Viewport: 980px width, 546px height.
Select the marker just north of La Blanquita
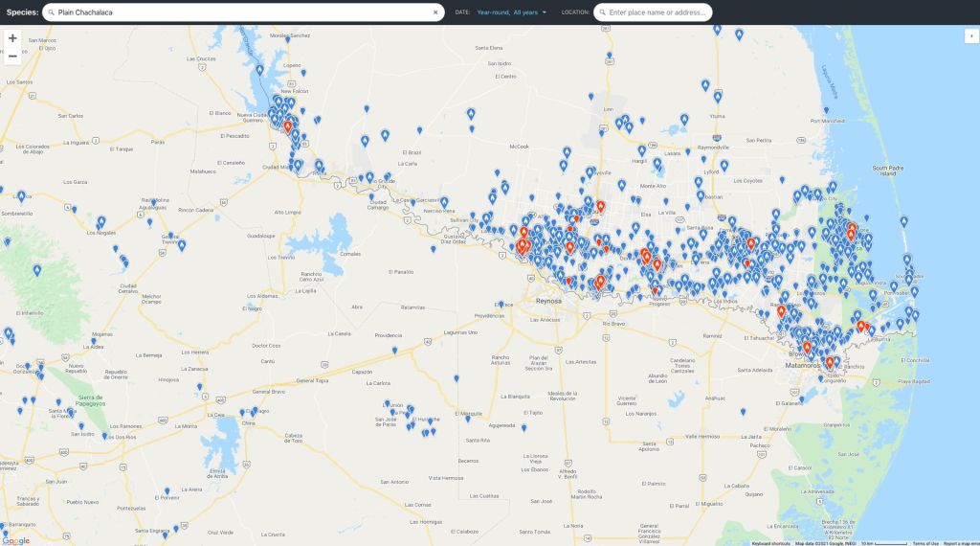pos(457,378)
